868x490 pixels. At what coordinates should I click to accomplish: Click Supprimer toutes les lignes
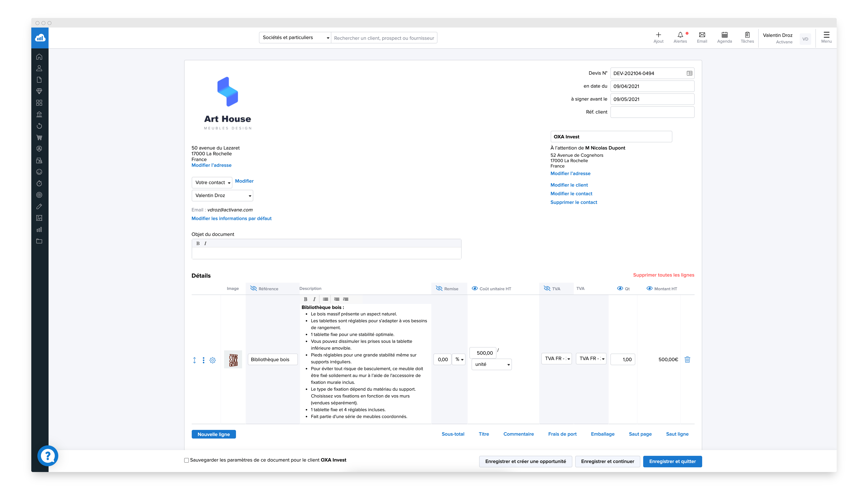pos(664,275)
